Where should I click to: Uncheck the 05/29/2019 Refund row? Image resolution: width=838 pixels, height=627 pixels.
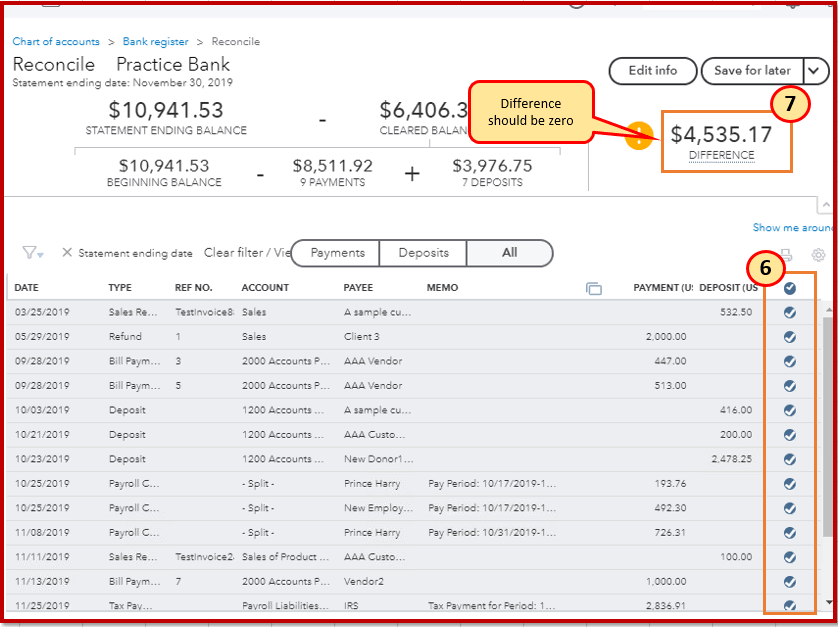point(790,337)
